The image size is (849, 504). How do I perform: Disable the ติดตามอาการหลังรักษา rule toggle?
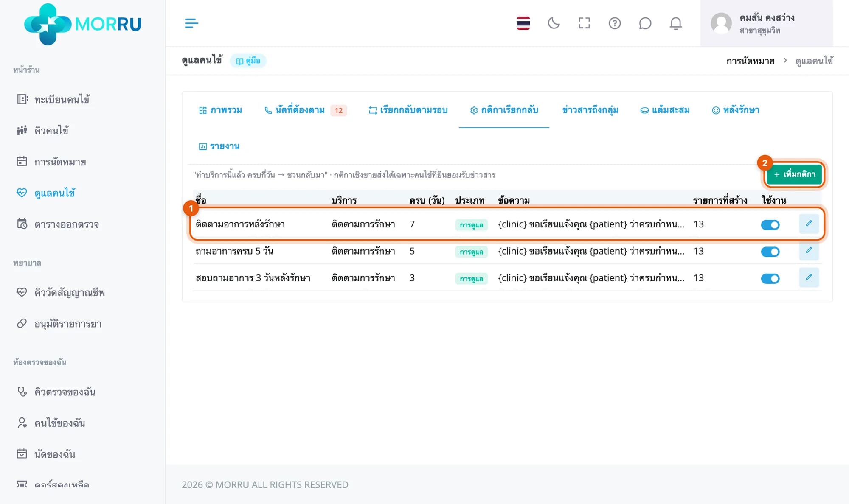point(770,225)
